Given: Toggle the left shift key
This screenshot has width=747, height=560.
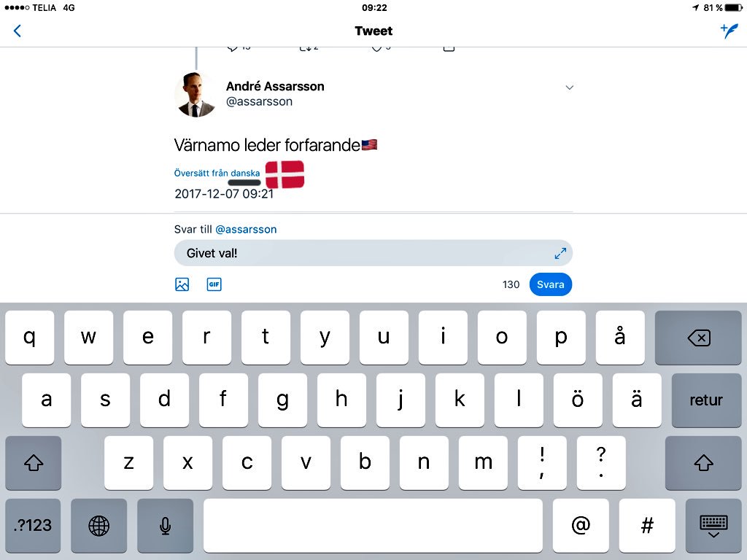Looking at the screenshot, I should pos(34,462).
